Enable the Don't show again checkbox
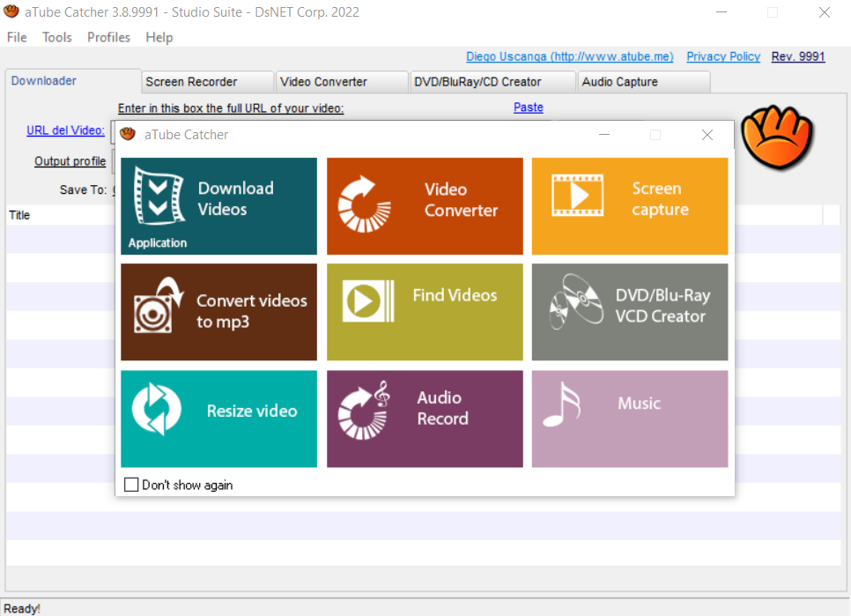The width and height of the screenshot is (851, 616). [131, 485]
